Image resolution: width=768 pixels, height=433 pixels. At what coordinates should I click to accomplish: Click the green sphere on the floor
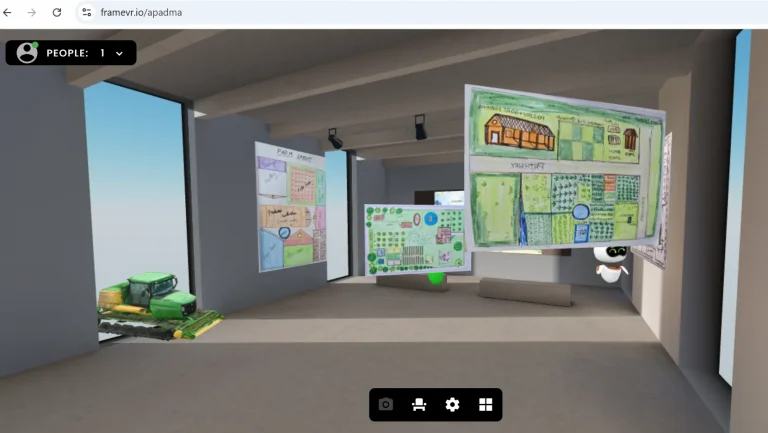click(x=435, y=278)
